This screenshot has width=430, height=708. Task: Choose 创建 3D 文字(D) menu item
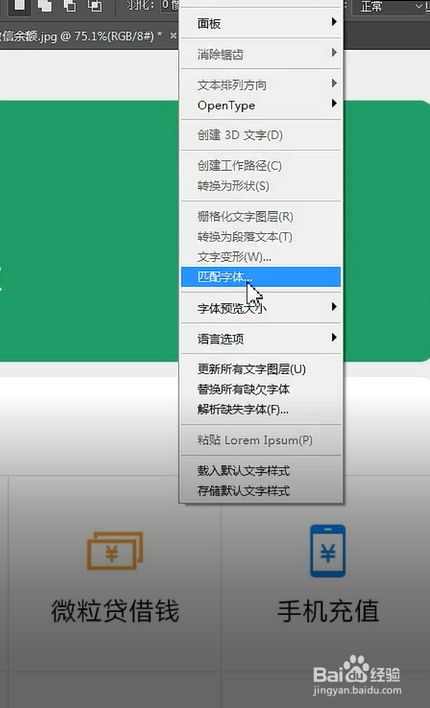pos(261,135)
